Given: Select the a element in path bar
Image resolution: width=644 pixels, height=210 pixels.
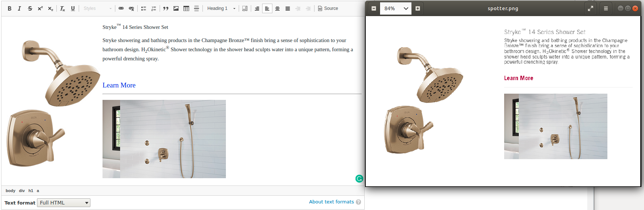Looking at the screenshot, I should [x=38, y=191].
